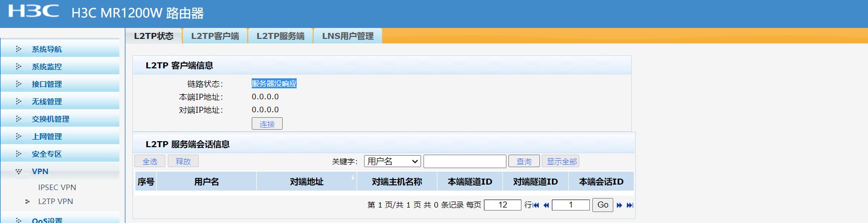868x223 pixels.
Task: Click the H3C logo in header
Action: coord(34,10)
